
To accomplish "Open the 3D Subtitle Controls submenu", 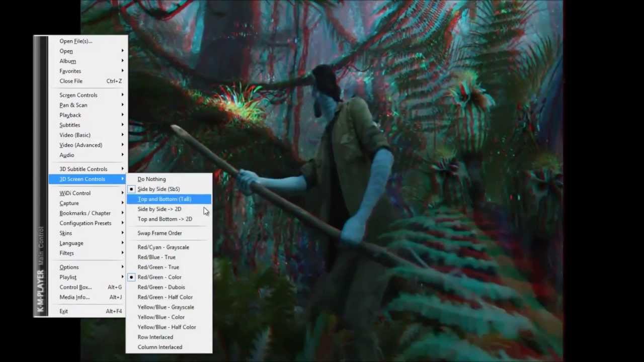I will click(88, 169).
